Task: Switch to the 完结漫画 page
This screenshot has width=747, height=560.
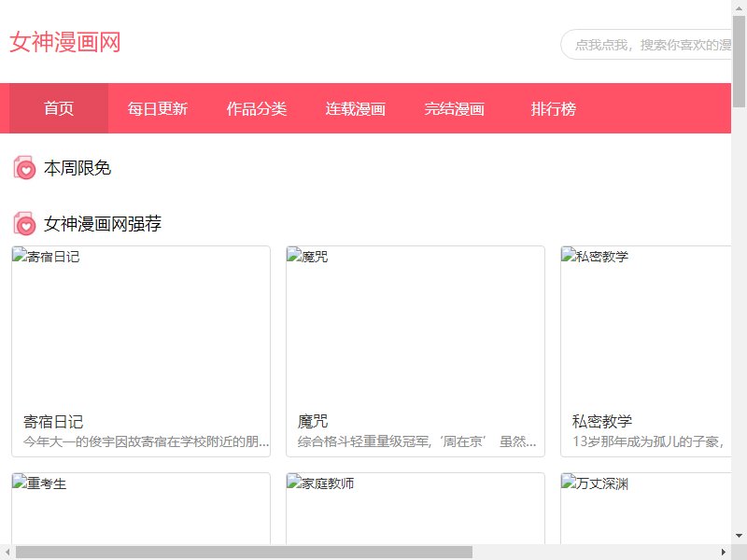Action: (455, 108)
